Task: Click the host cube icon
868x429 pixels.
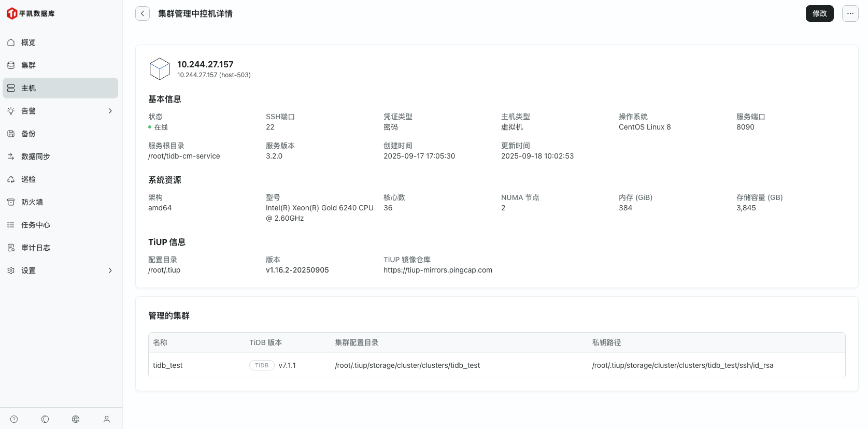Action: click(160, 69)
